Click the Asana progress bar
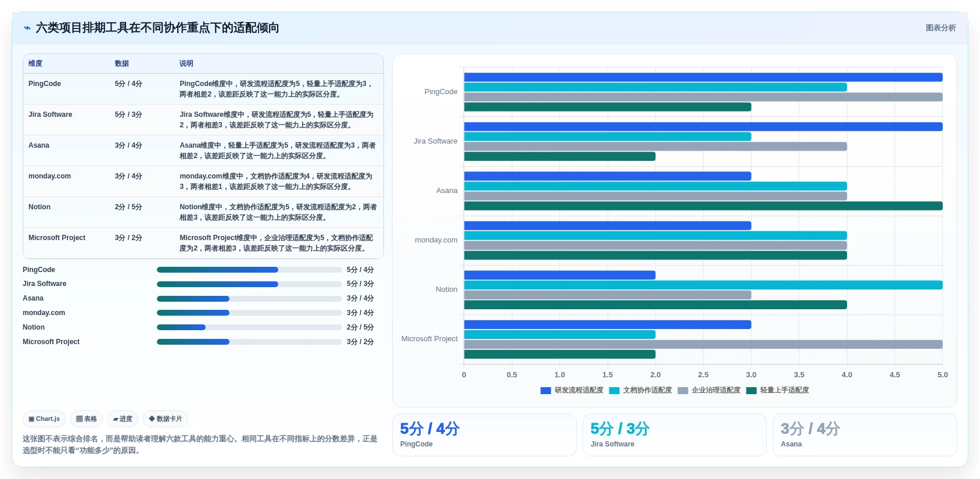The width and height of the screenshot is (980, 479). coord(249,299)
